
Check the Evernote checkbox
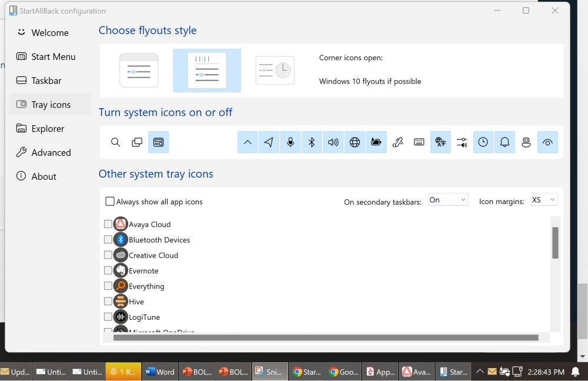(108, 270)
